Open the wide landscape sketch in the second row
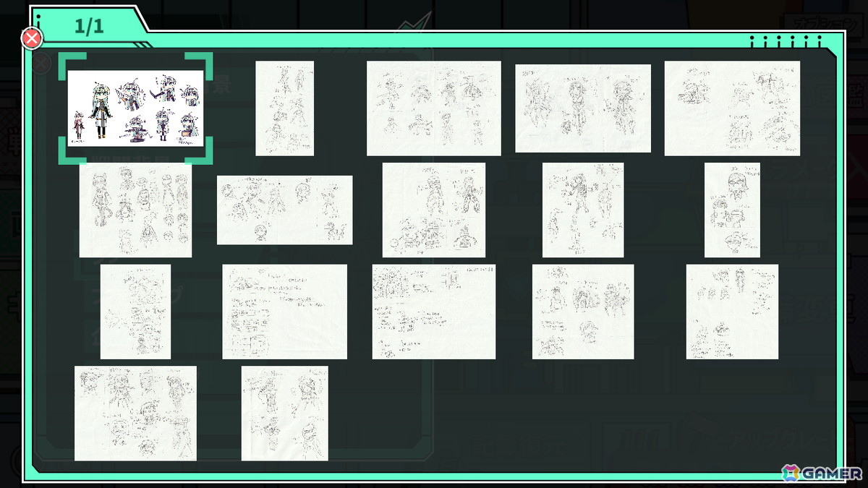 (284, 210)
